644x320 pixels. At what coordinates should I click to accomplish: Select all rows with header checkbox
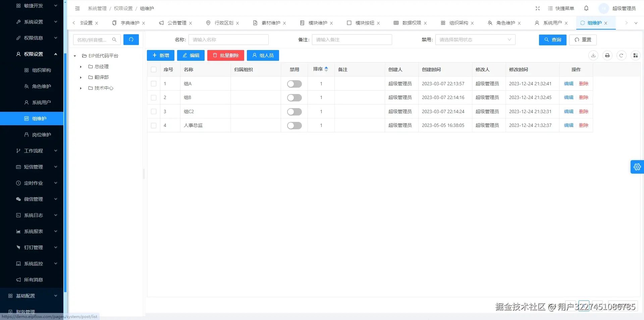click(154, 70)
